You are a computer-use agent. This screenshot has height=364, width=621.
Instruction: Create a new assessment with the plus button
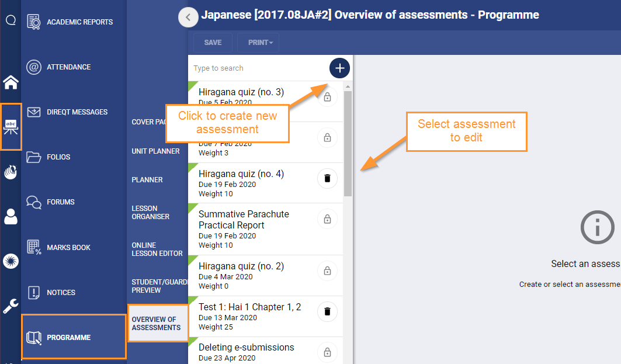(x=339, y=68)
